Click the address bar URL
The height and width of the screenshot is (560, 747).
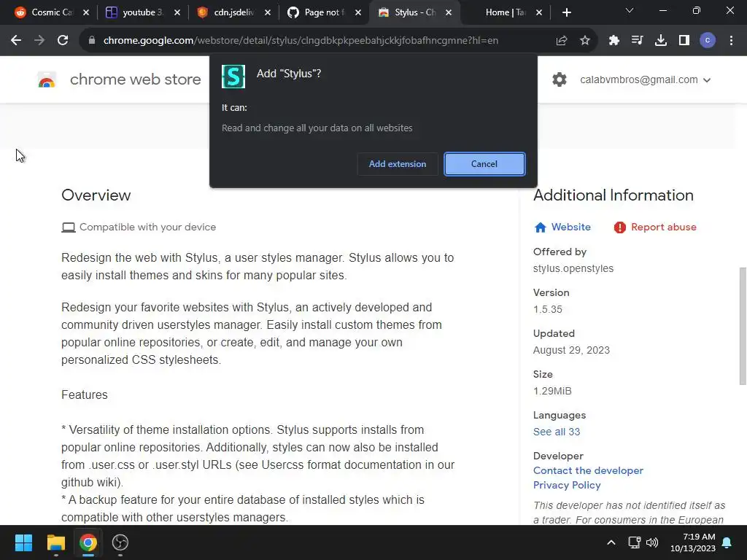(301, 41)
